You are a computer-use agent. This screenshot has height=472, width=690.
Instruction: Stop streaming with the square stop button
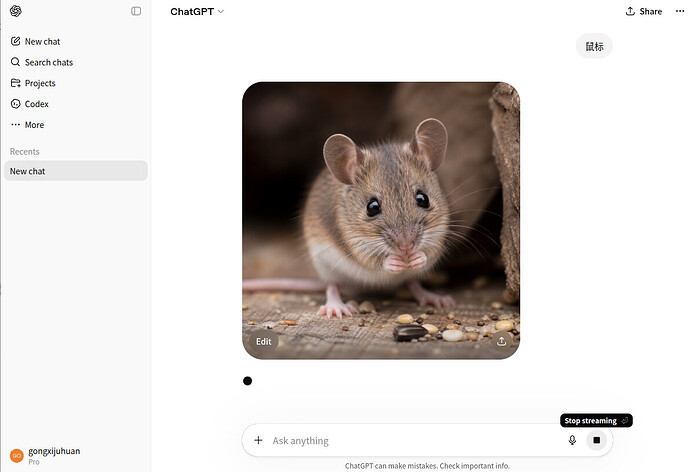point(597,440)
